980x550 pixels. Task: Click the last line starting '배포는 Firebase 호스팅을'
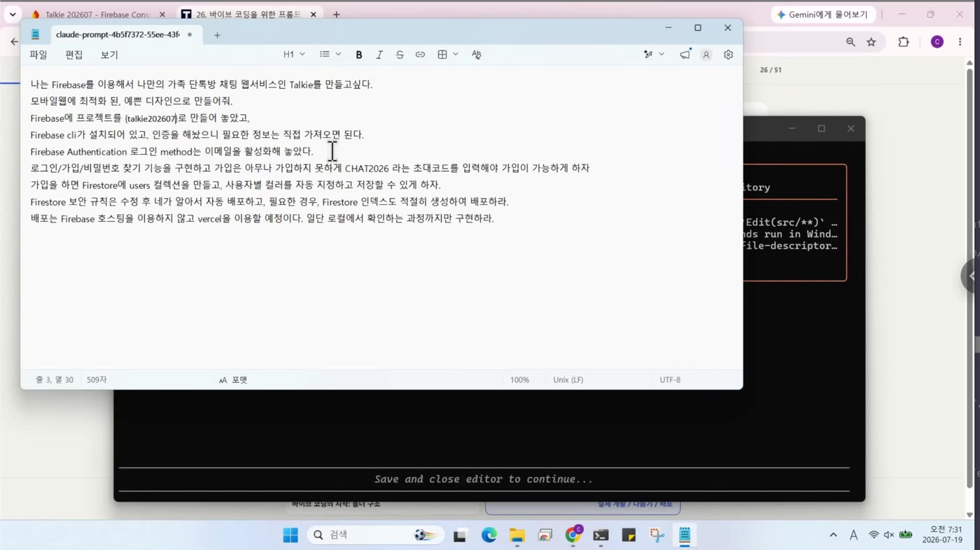[262, 218]
